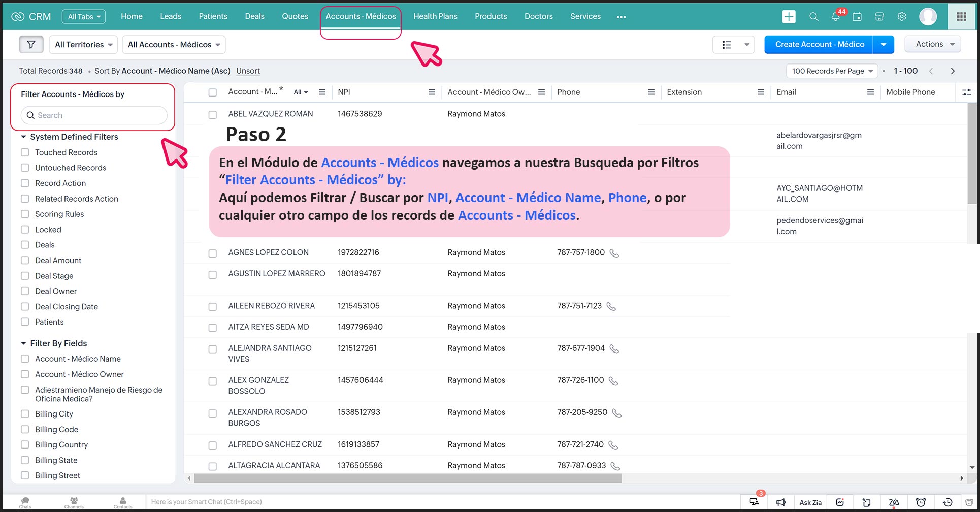Switch to the Health Plans tab
The width and height of the screenshot is (980, 512).
point(435,16)
